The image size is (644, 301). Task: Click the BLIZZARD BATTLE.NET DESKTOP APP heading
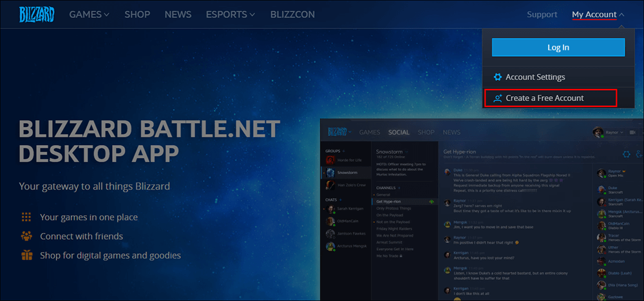click(149, 141)
